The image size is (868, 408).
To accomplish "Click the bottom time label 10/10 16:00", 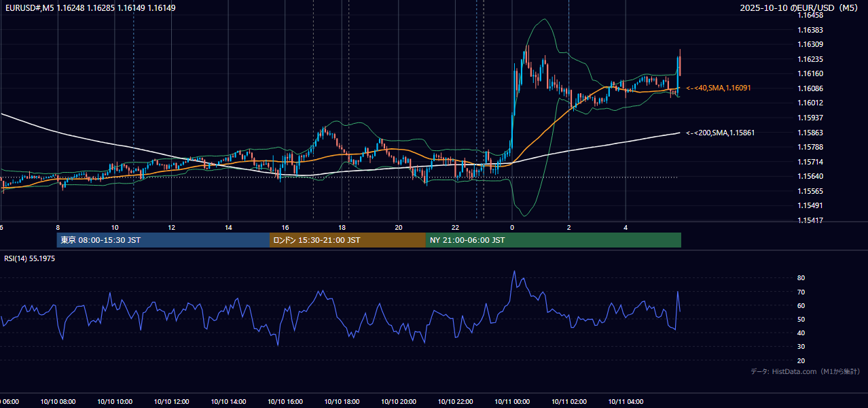I will tap(285, 402).
